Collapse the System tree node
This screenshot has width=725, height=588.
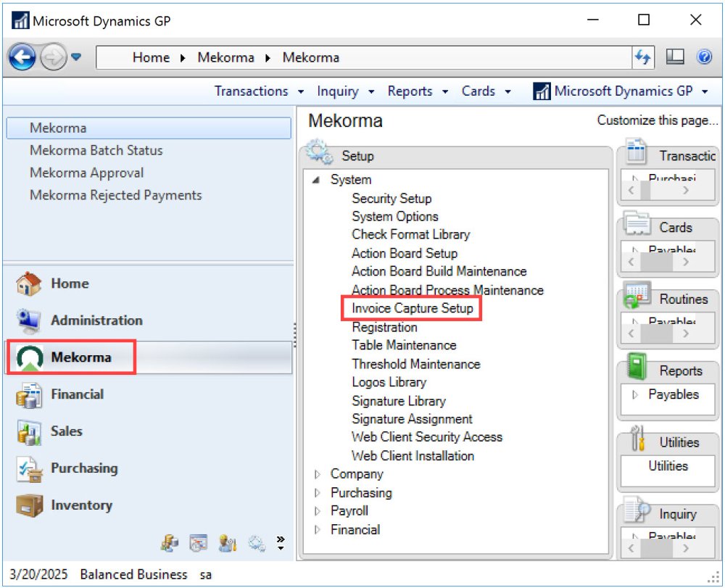316,180
